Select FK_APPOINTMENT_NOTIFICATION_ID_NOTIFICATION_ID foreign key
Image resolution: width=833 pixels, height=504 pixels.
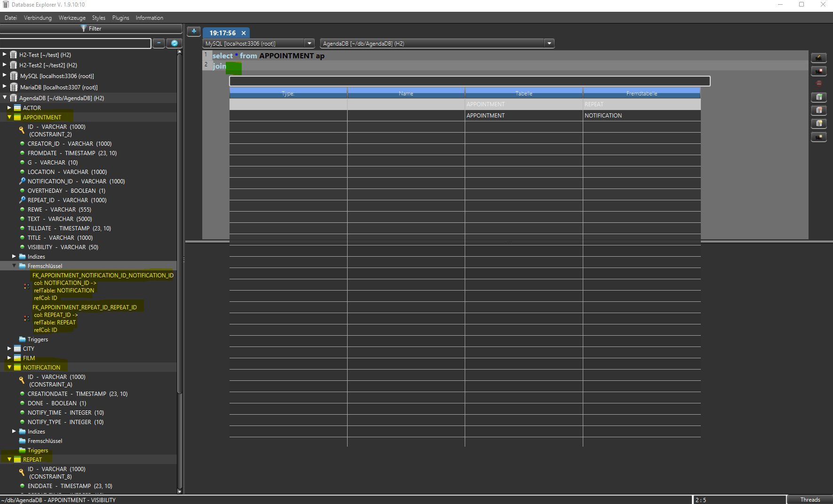(x=103, y=276)
